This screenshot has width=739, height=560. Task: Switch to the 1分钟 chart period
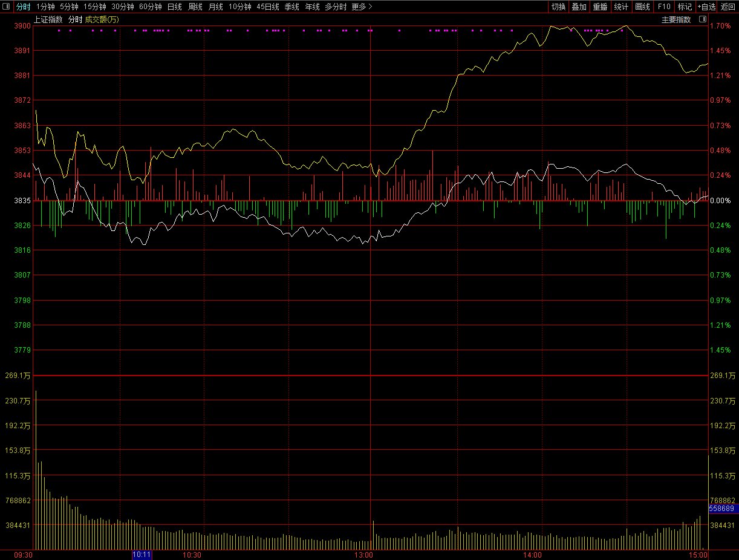(45, 7)
